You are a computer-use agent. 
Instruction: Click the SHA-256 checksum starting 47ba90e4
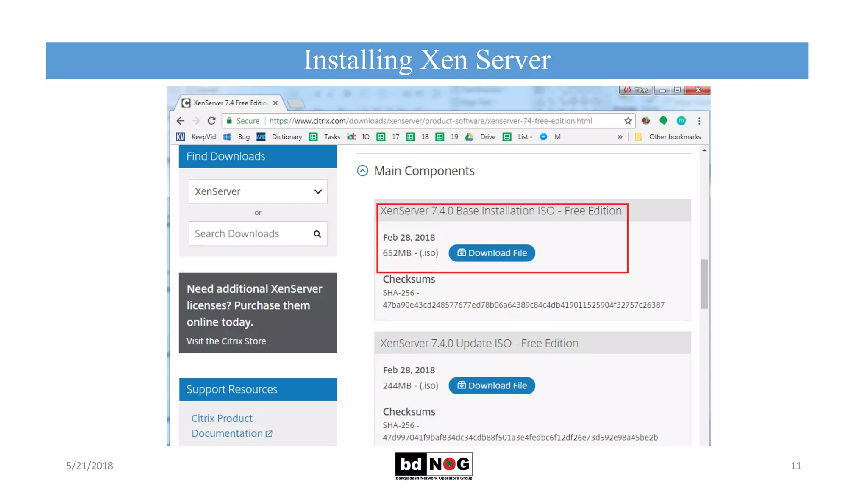(523, 305)
